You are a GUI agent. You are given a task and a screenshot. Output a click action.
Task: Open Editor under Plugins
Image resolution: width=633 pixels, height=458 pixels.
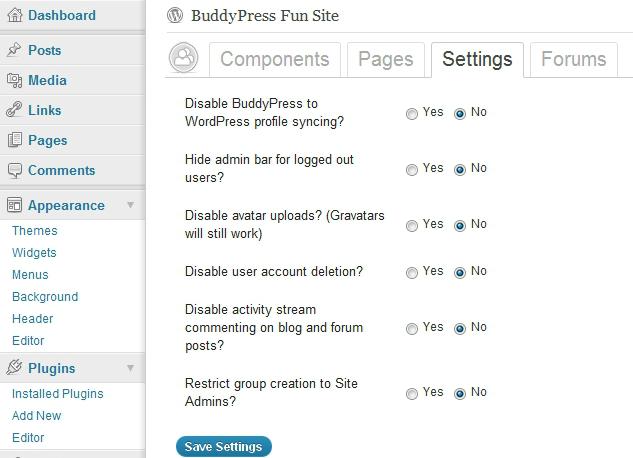click(x=28, y=437)
